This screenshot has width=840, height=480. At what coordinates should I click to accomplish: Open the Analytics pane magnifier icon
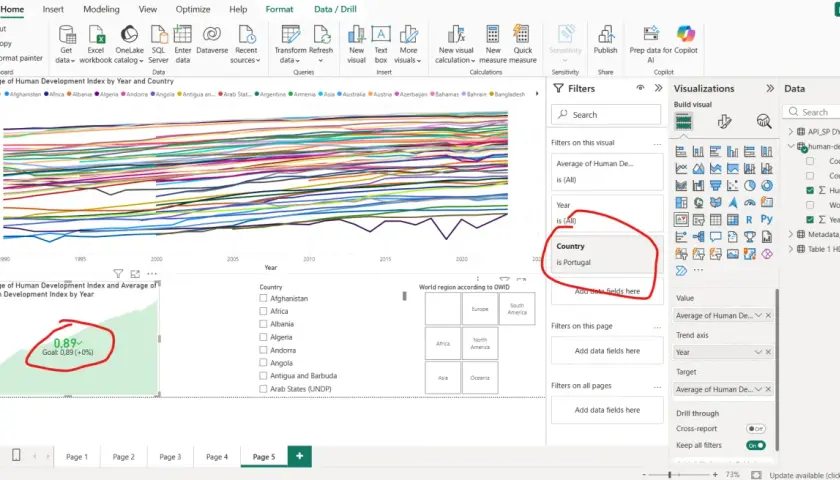764,122
